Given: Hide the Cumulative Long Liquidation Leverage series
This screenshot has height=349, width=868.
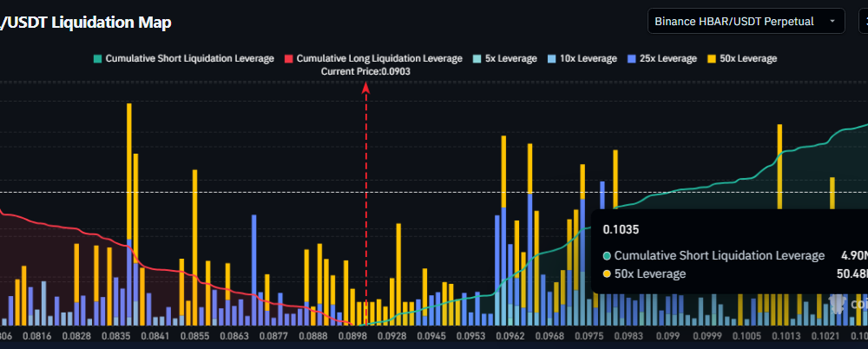Looking at the screenshot, I should [373, 58].
